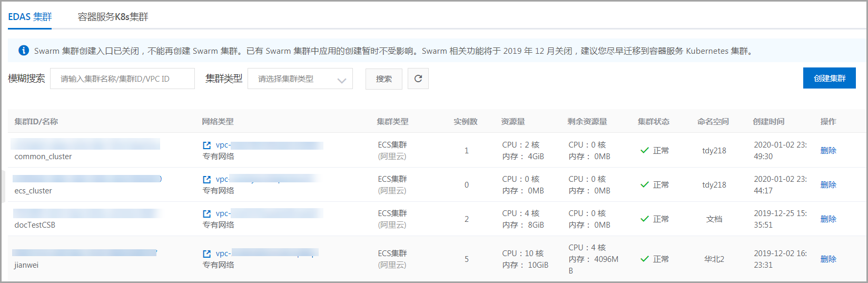The height and width of the screenshot is (283, 868).
Task: Click the green check status icon for common_cluster
Action: pos(644,151)
